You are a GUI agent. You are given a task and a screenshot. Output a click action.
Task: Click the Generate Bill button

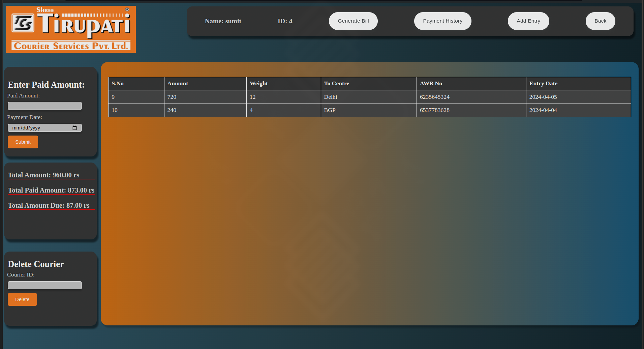[353, 21]
